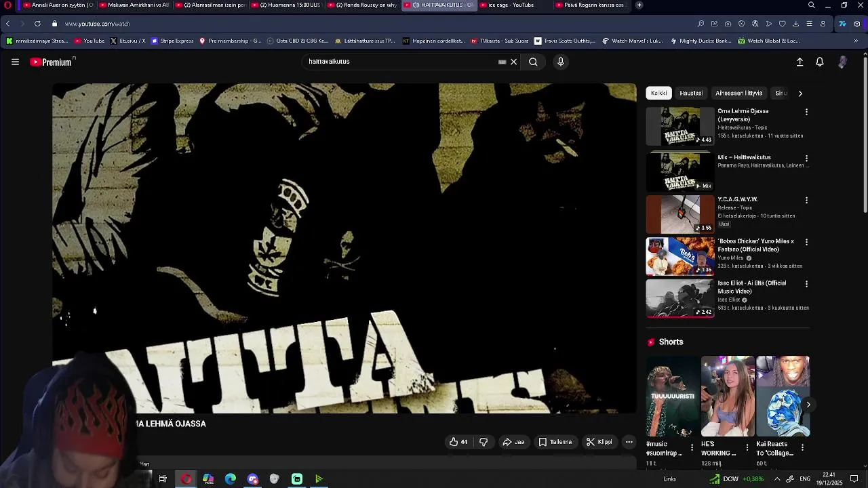The height and width of the screenshot is (488, 868).
Task: Open the HE'S WORKING short thumbnail
Action: [728, 396]
